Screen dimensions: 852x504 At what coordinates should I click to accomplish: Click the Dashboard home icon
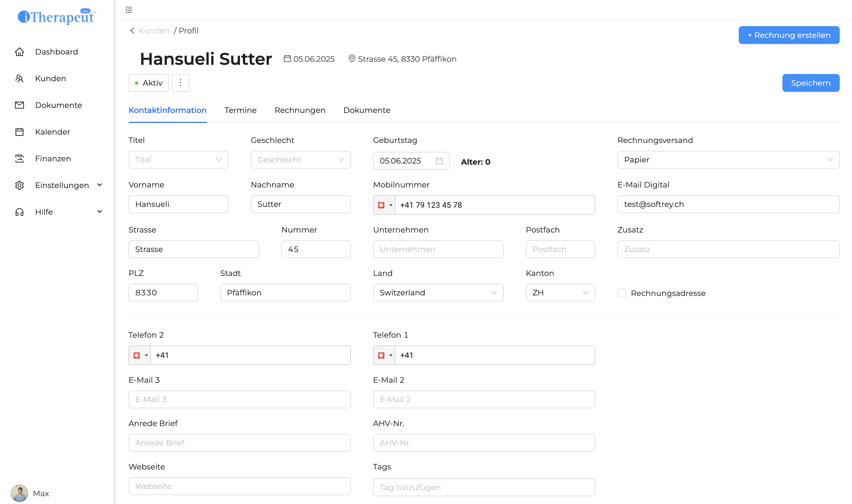coord(19,52)
